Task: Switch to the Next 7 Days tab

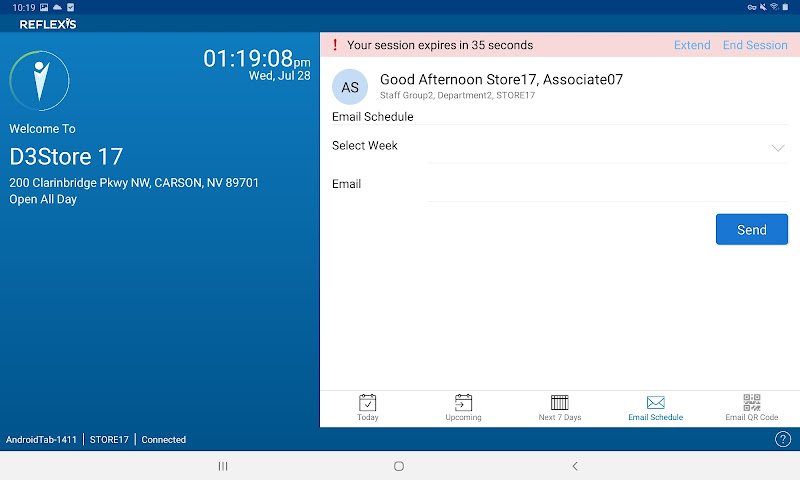Action: (560, 408)
